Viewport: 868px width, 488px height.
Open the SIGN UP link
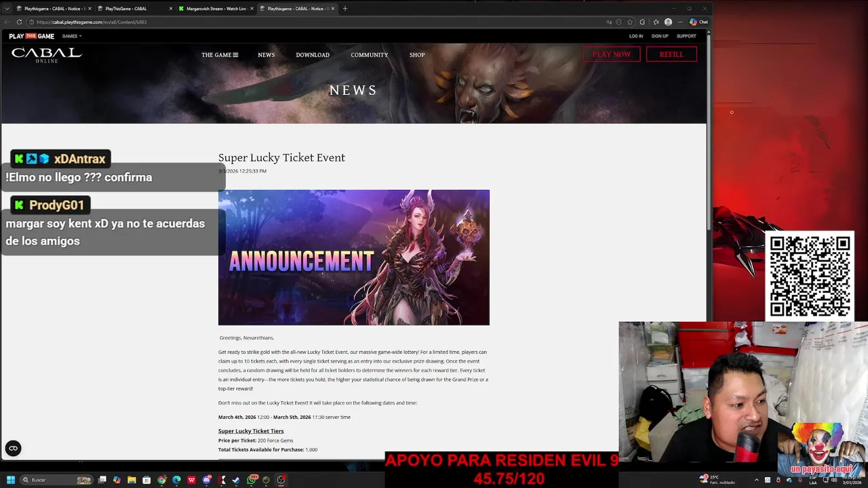[x=660, y=36]
